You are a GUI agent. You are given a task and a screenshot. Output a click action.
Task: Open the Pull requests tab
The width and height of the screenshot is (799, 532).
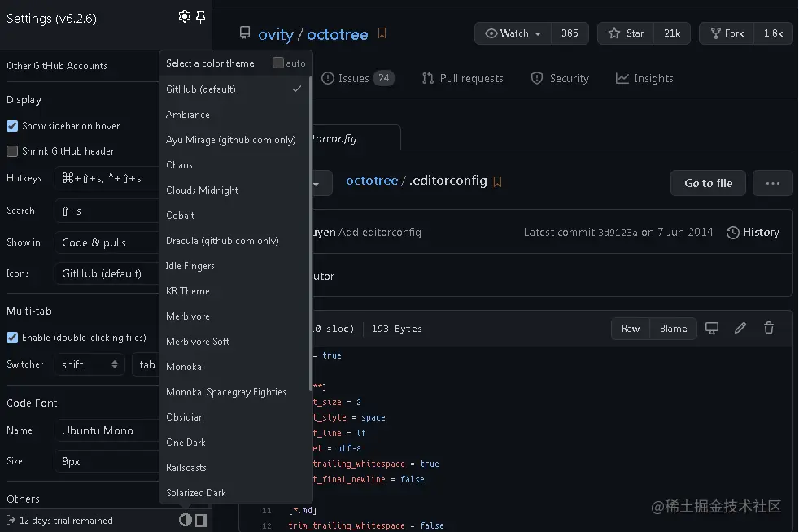pyautogui.click(x=463, y=78)
